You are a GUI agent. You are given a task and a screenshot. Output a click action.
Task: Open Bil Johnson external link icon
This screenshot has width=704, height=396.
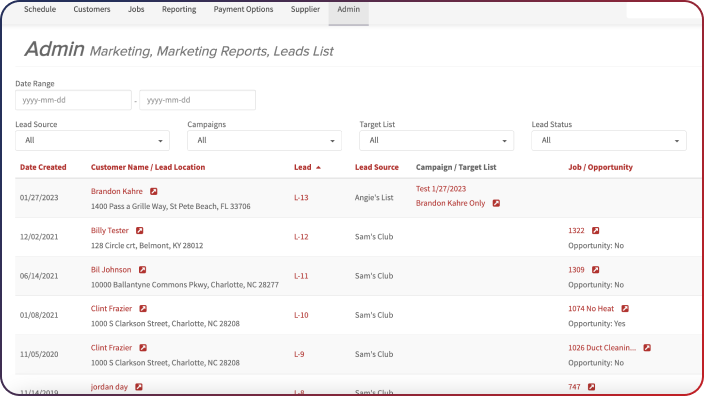[142, 269]
